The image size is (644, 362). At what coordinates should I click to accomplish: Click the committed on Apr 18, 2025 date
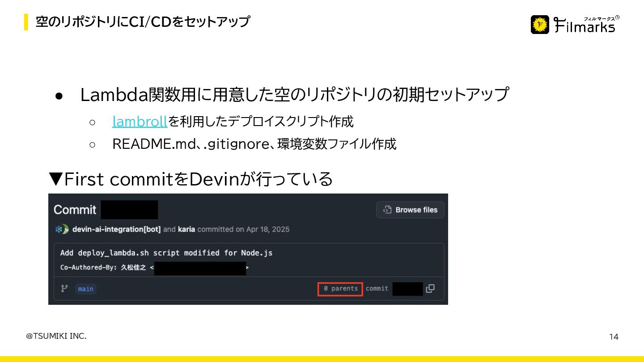click(x=243, y=229)
